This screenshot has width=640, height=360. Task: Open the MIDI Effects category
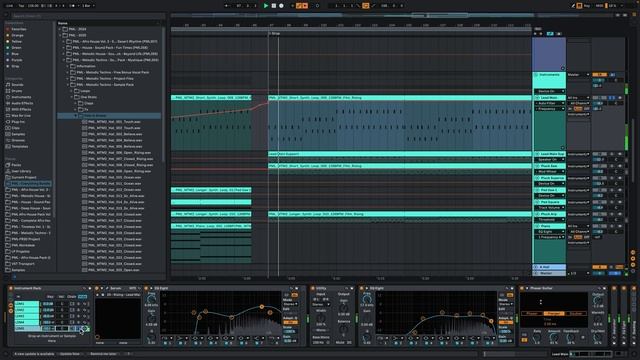pyautogui.click(x=21, y=109)
